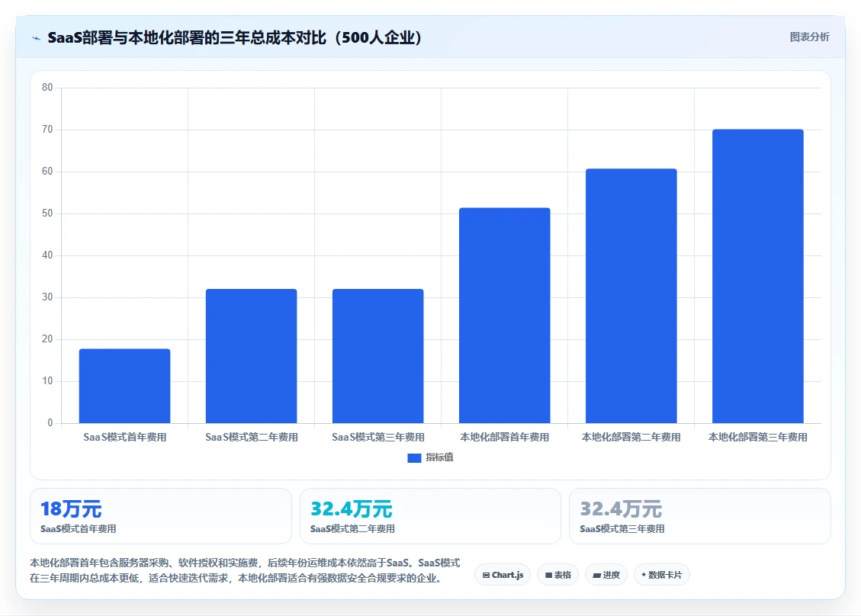Click the y-axis value 10
Viewport: 861px width, 616px height.
[x=47, y=380]
